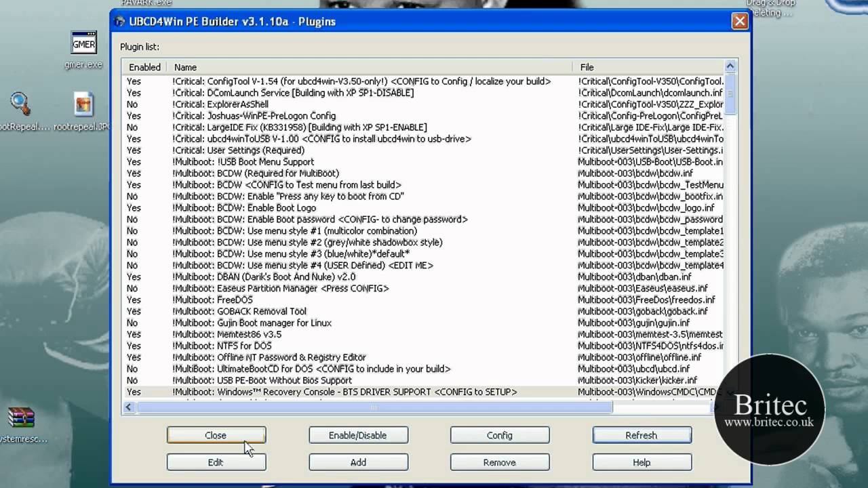
Task: Select the GOBACK Removal Tool row
Action: (423, 312)
